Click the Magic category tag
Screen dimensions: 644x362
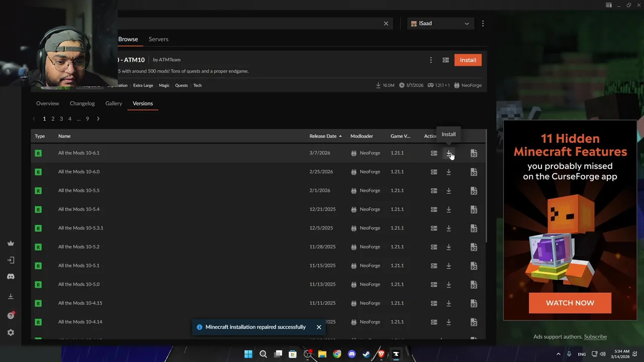164,85
